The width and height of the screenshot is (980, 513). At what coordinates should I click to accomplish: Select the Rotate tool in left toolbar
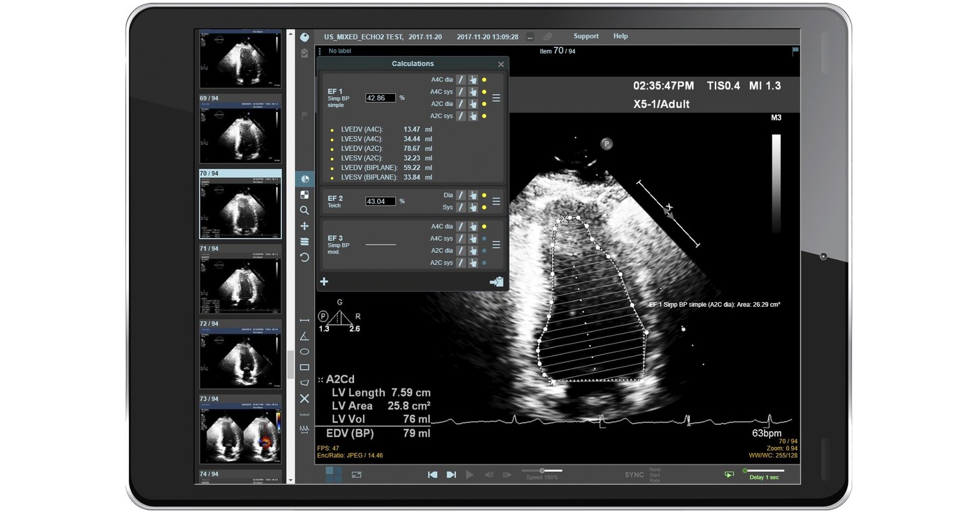coord(305,258)
